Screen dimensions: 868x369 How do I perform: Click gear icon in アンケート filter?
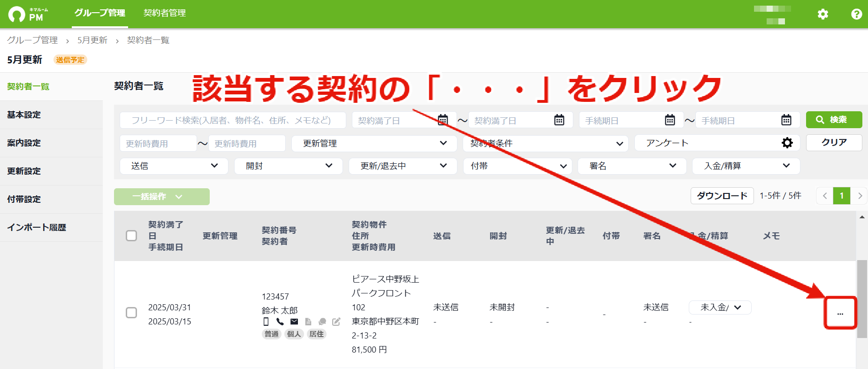click(787, 143)
